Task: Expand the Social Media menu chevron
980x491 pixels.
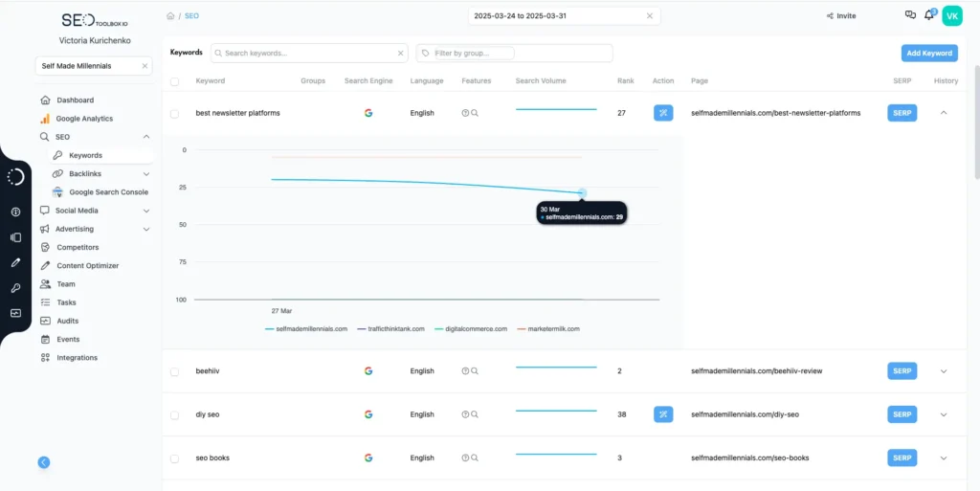Action: [146, 212]
